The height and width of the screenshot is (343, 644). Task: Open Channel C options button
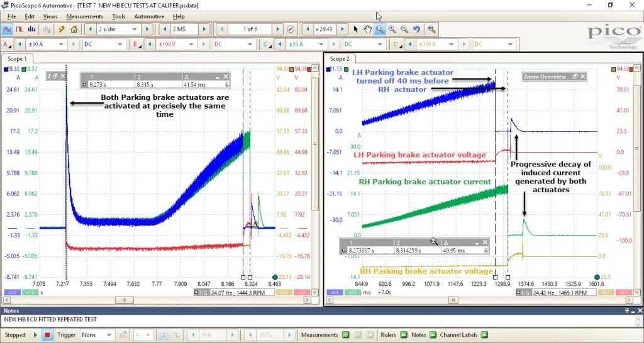[x=267, y=44]
